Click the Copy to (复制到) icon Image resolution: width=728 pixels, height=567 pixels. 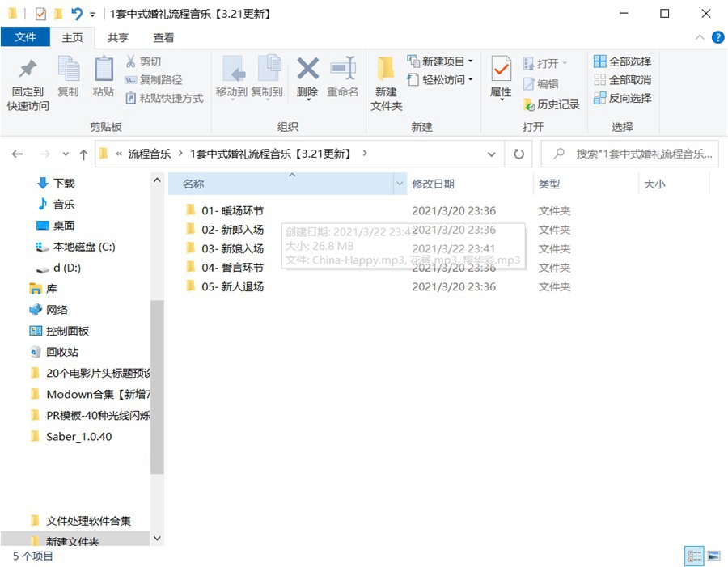click(x=269, y=68)
